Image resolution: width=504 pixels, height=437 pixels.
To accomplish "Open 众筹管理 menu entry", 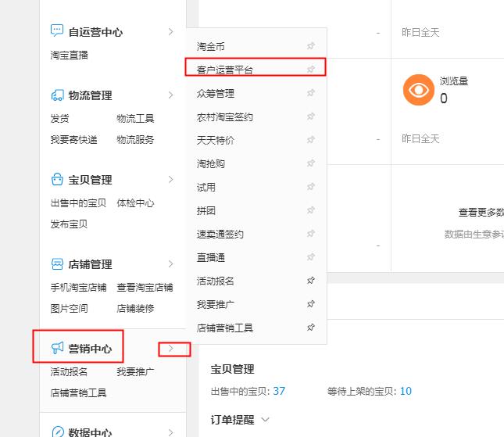I will 216,94.
